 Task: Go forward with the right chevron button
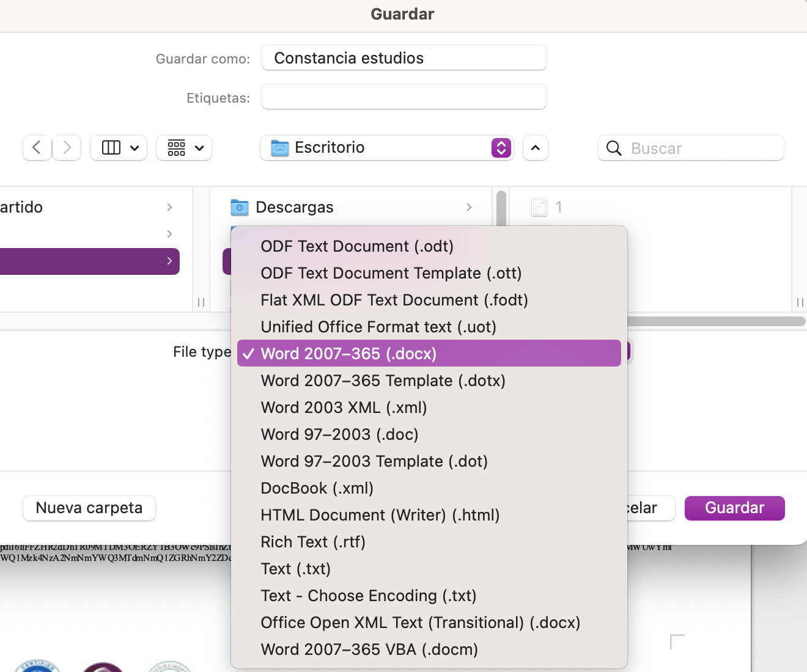pyautogui.click(x=67, y=148)
